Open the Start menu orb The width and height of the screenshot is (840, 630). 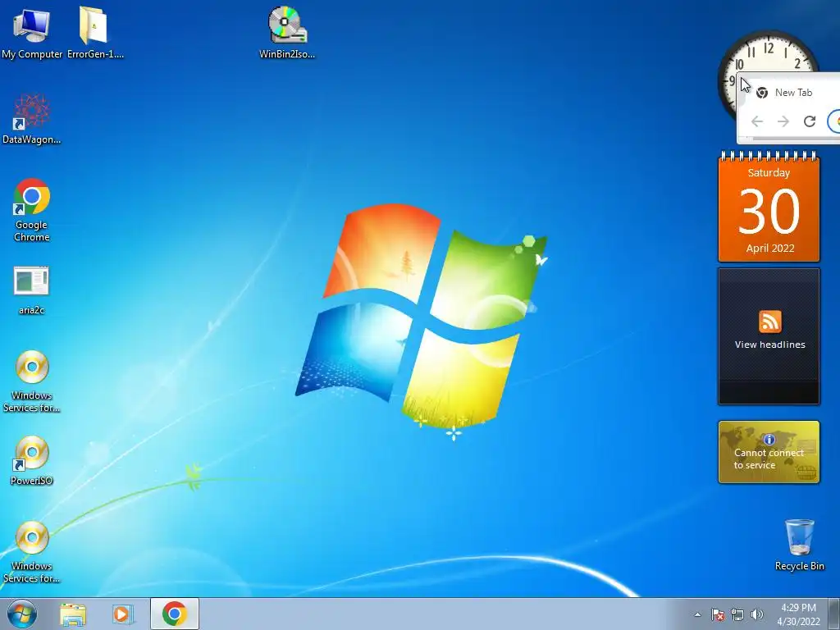pos(22,614)
